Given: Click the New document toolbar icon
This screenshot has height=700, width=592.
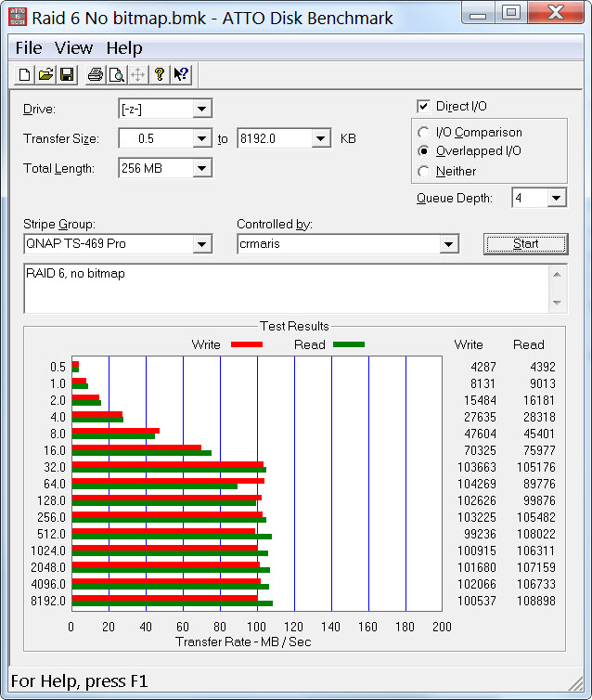Looking at the screenshot, I should tap(24, 74).
